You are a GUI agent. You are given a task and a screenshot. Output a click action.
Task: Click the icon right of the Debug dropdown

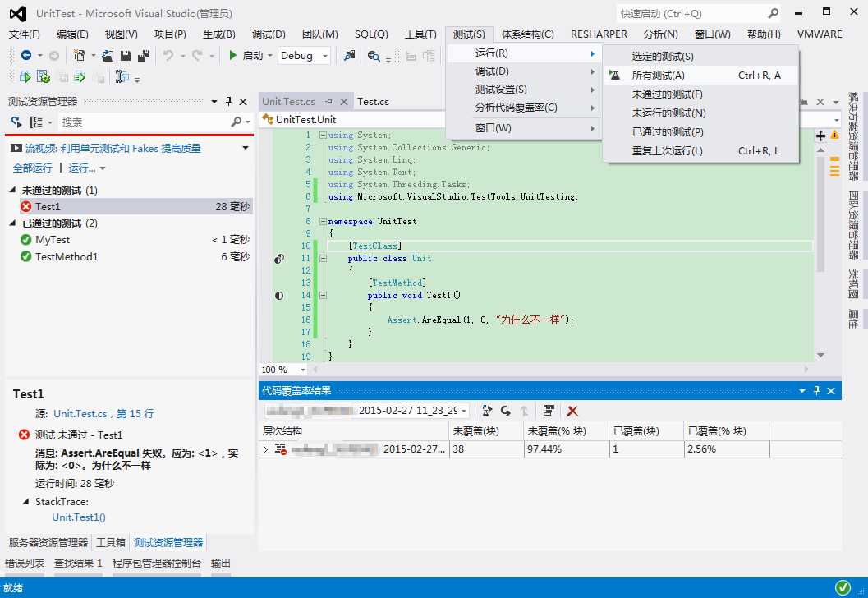(349, 55)
